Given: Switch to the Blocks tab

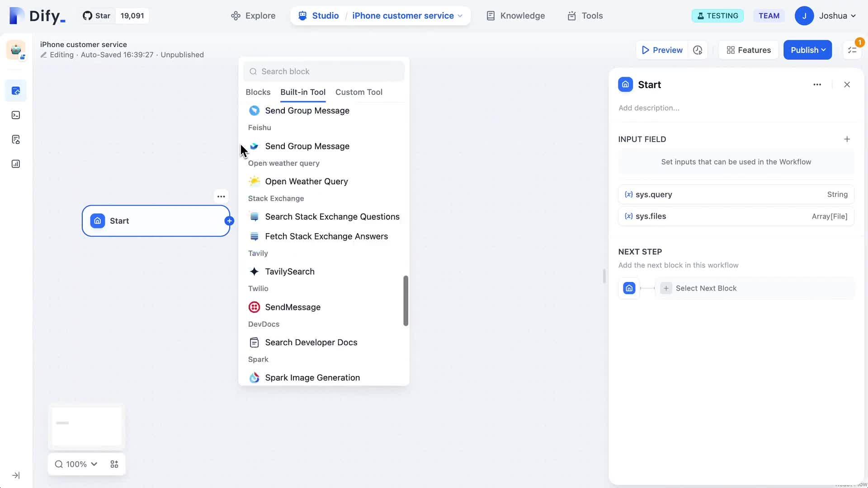Looking at the screenshot, I should point(258,92).
